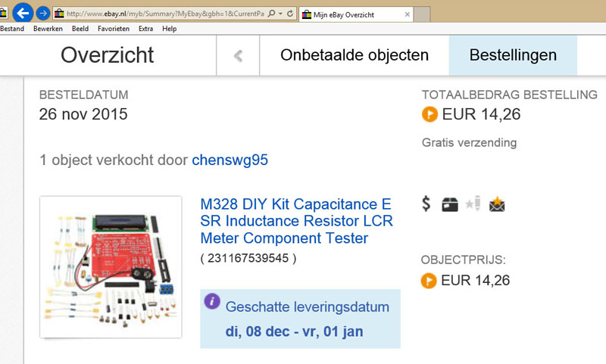This screenshot has height=364, width=606.
Task: Open the Favorieten menu
Action: click(115, 29)
